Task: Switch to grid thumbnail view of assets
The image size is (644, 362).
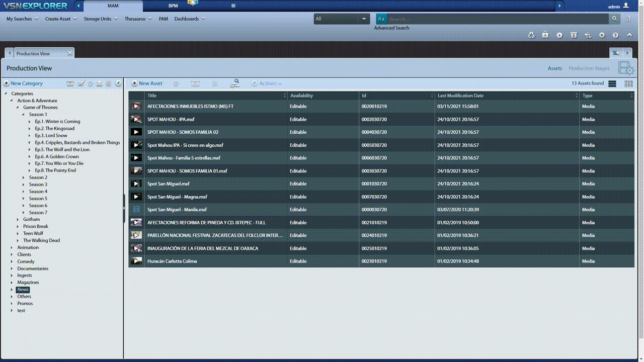Action: pos(628,83)
